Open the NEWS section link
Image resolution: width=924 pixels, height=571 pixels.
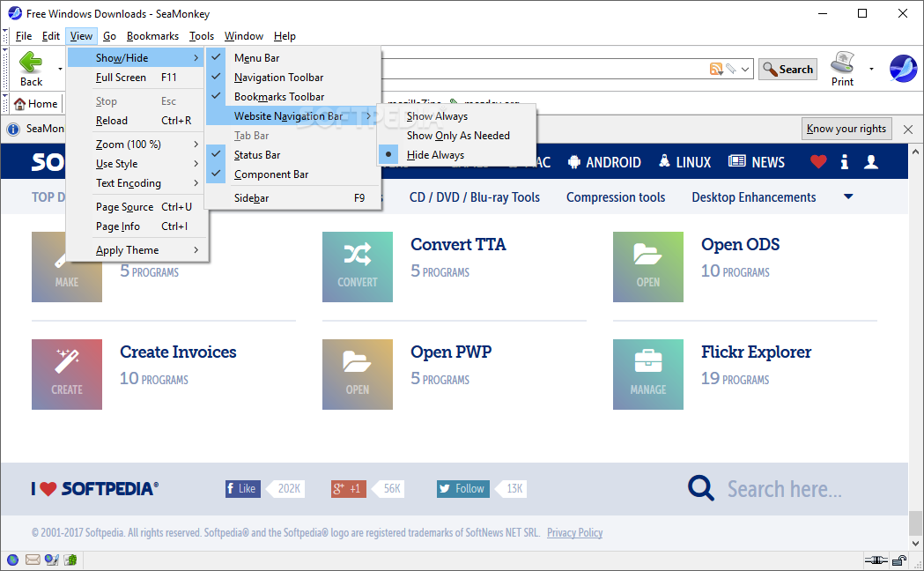pos(757,162)
